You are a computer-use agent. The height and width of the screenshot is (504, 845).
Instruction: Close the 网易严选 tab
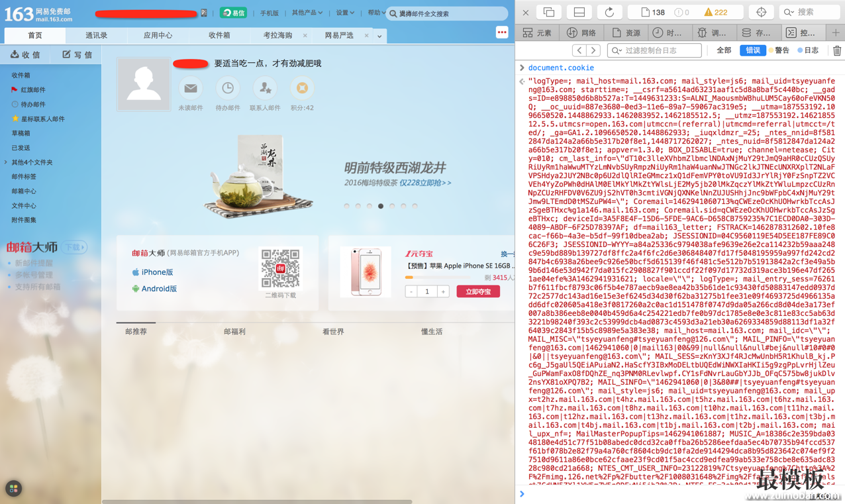pyautogui.click(x=366, y=36)
